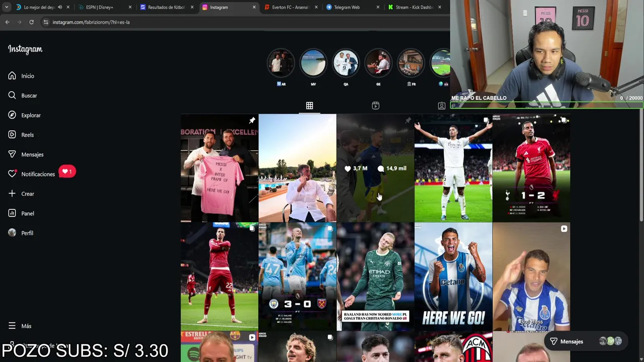644x362 pixels.
Task: Click the browser back arrow
Action: pyautogui.click(x=8, y=22)
